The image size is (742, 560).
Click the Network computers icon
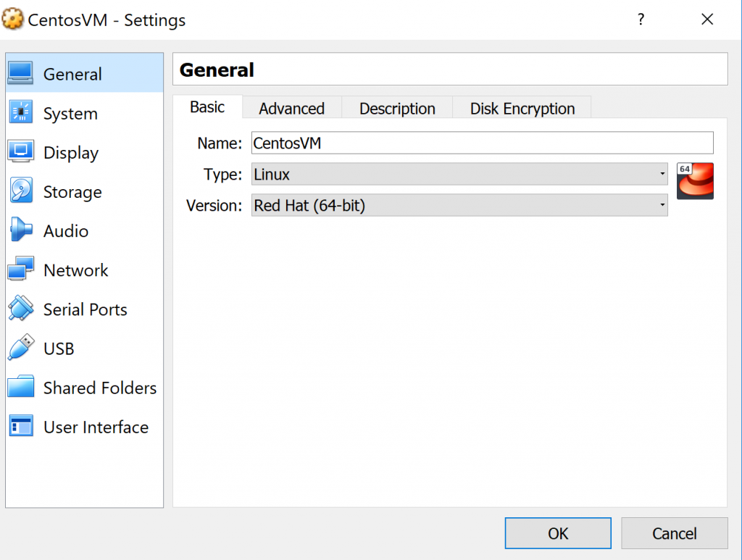click(x=20, y=269)
